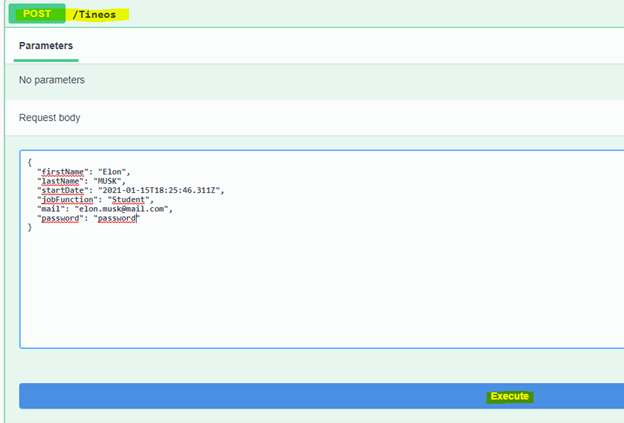
Task: Click the "lastName": "MUSK" line
Action: (81, 181)
